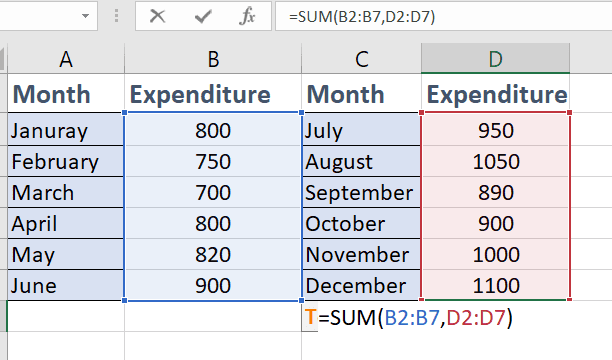This screenshot has height=360, width=612.
Task: Click the 750 value for February
Action: 213,161
